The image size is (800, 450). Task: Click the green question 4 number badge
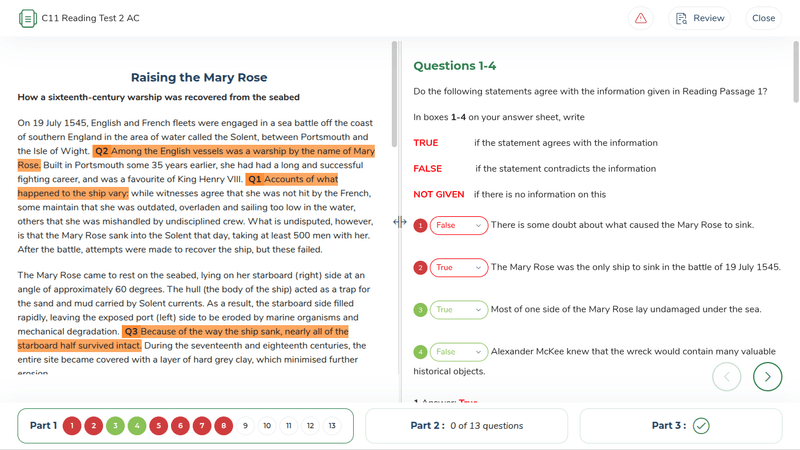tap(420, 352)
